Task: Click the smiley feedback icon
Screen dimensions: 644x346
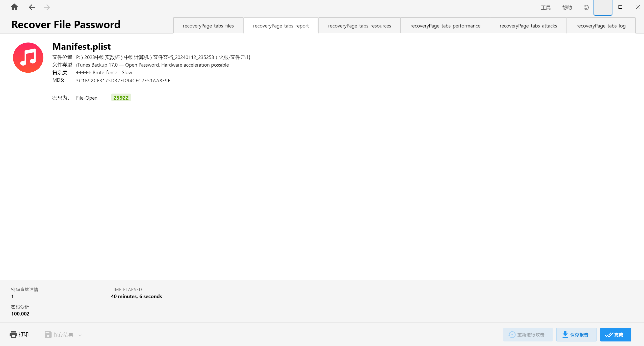Action: 586,8
